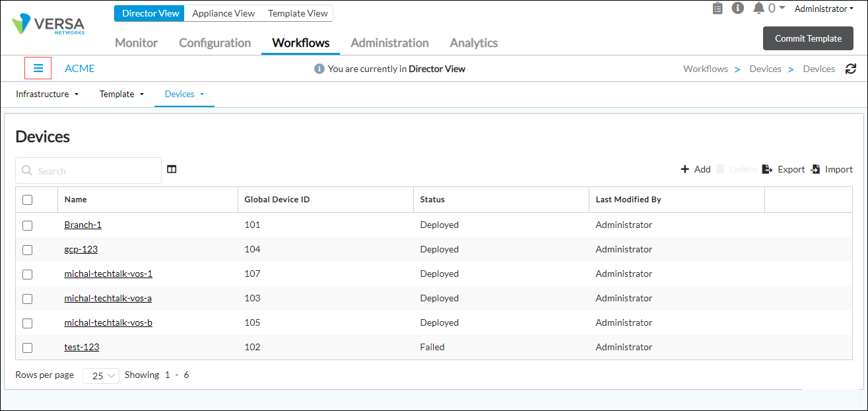Check the select-all checkbox in table header

pyautogui.click(x=26, y=199)
